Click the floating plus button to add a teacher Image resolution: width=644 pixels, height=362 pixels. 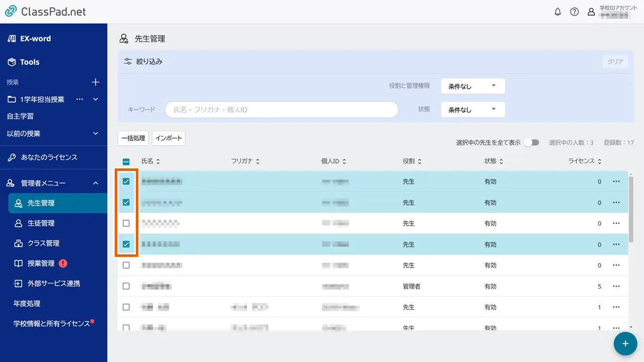coord(625,343)
